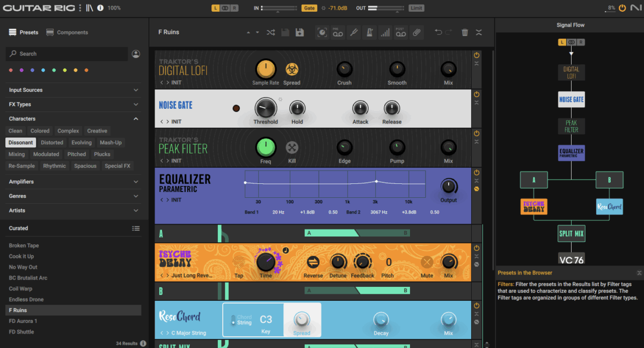Toggle the browser sidebar library icon
The height and width of the screenshot is (348, 644).
pyautogui.click(x=90, y=8)
